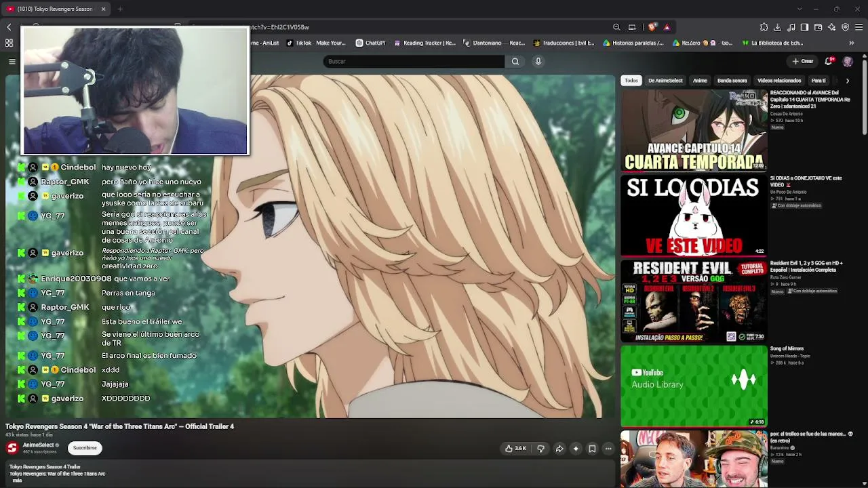
Task: Open the 'ChatGPT' bookmark
Action: tap(371, 43)
